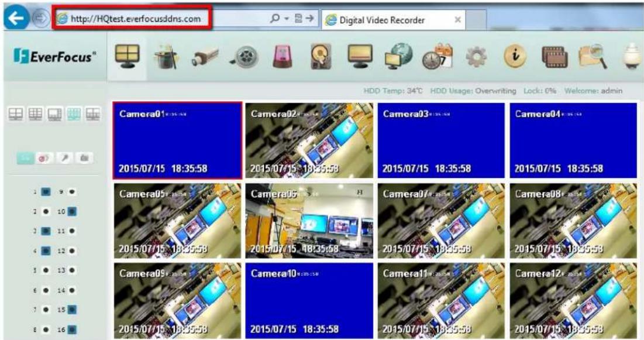Select the Camera12 video tile

(573, 301)
